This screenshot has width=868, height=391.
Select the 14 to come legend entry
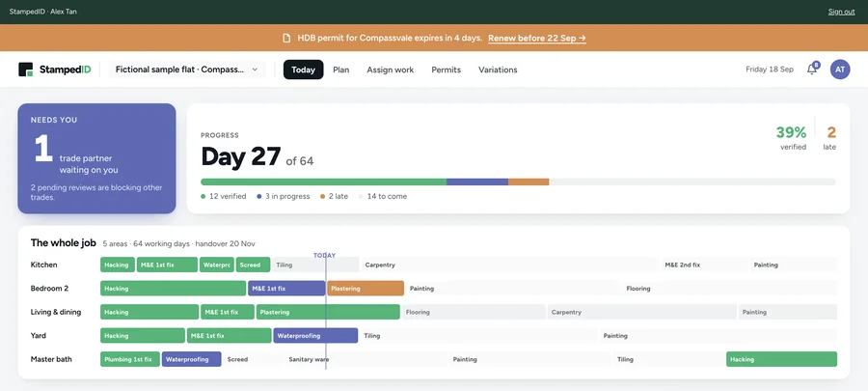point(383,196)
